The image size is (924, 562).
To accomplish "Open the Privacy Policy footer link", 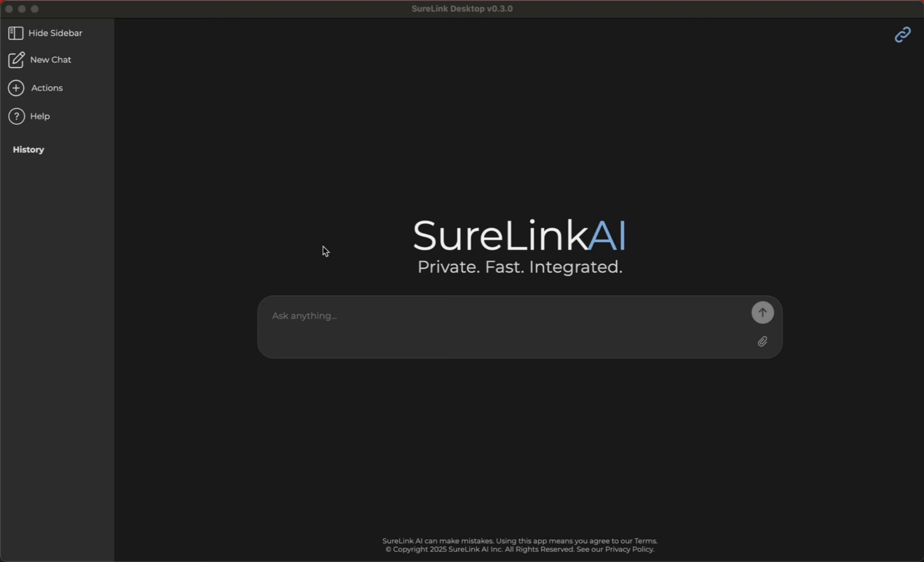I will (629, 549).
